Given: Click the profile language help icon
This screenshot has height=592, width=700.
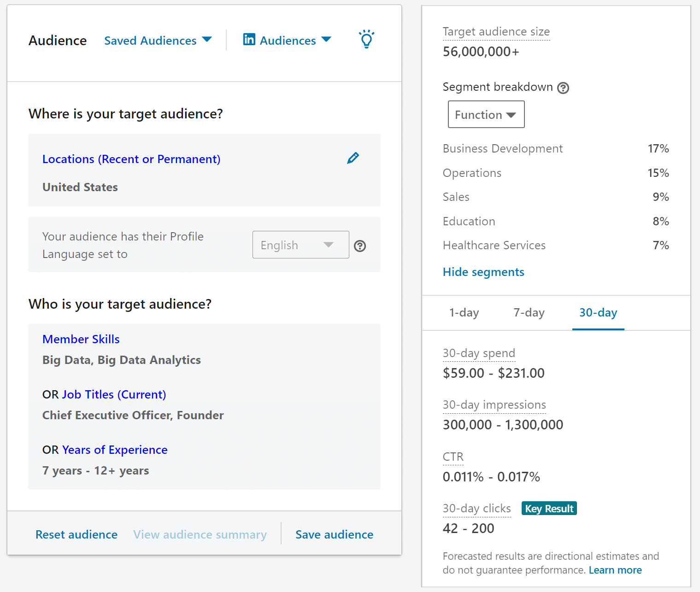Looking at the screenshot, I should tap(360, 246).
